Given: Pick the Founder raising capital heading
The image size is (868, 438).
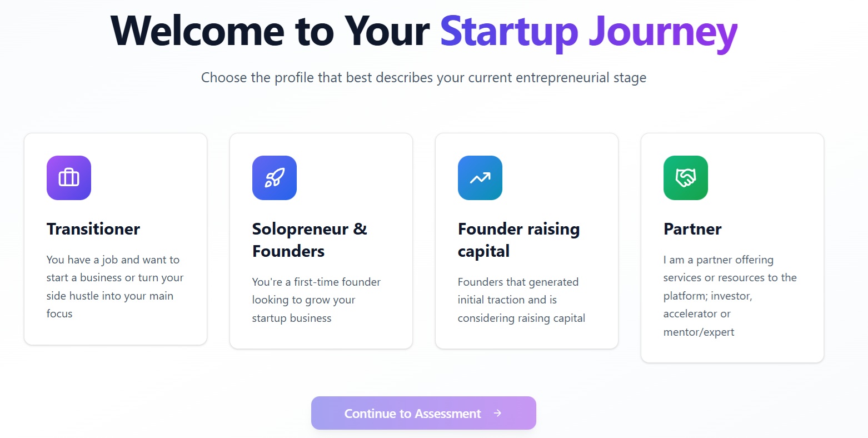Looking at the screenshot, I should (x=518, y=240).
